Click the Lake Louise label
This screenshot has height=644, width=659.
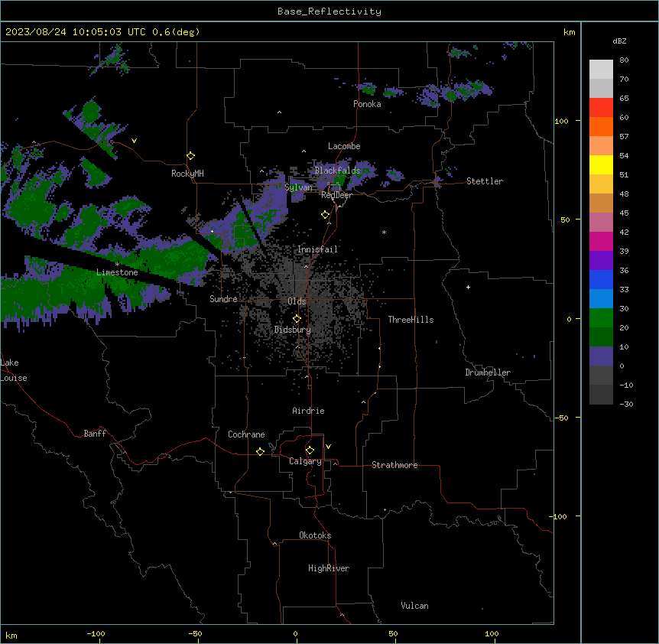[14, 370]
